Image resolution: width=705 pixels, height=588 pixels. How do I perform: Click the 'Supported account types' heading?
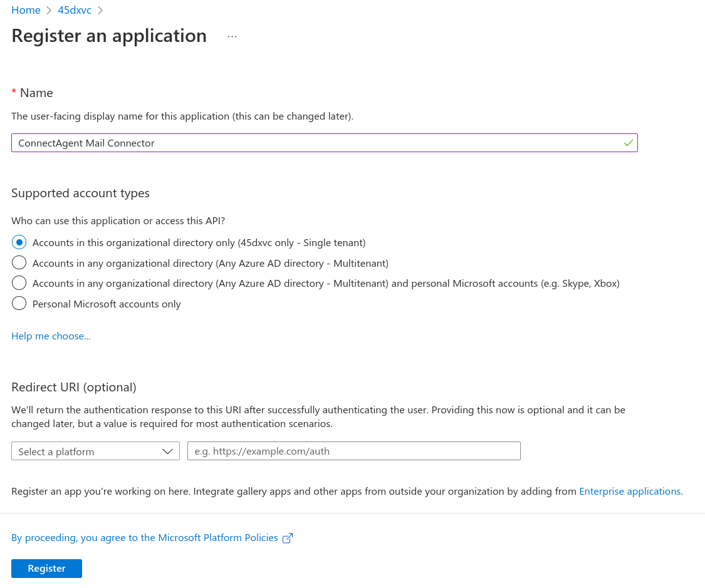(80, 193)
